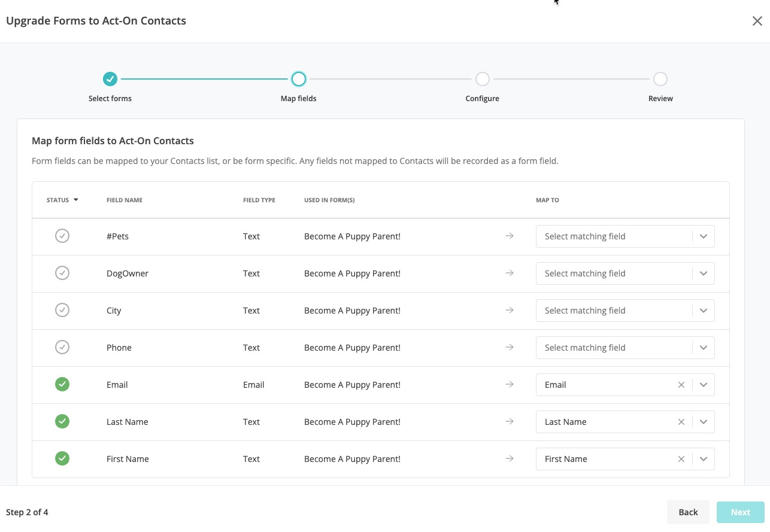Screen dimensions: 770x532
Task: Select the City field name
Action: click(x=114, y=311)
